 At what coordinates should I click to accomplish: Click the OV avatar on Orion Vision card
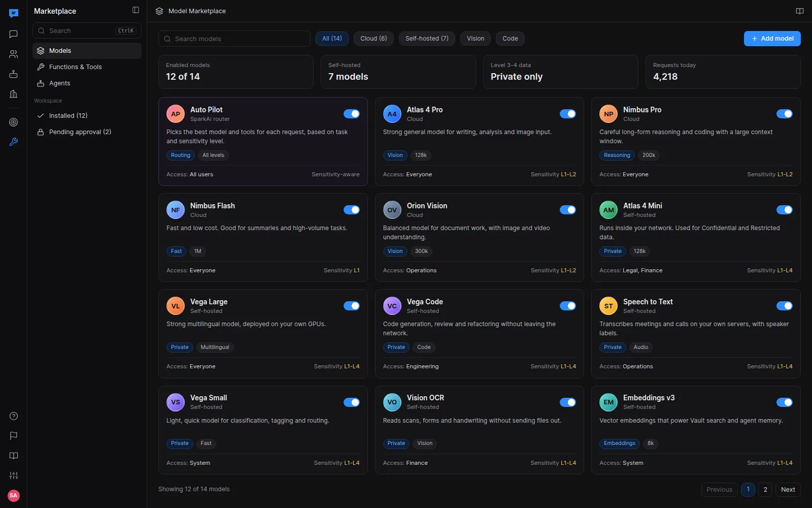pos(392,210)
